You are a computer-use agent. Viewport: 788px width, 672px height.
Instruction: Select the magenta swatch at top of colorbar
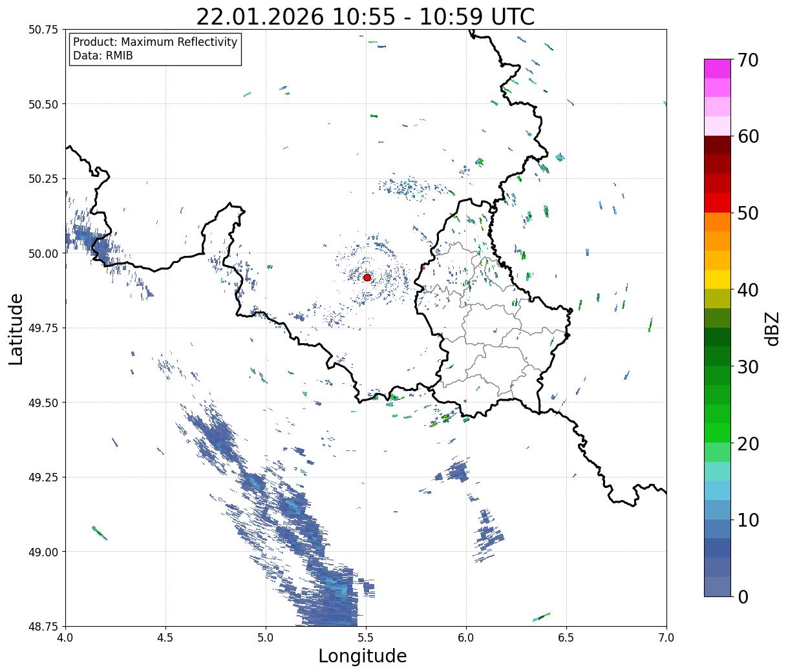click(718, 68)
